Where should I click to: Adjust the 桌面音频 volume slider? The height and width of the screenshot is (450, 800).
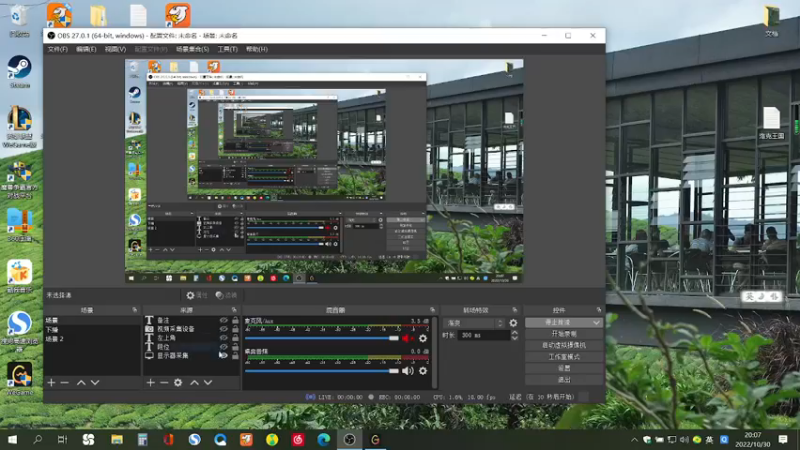pos(322,371)
